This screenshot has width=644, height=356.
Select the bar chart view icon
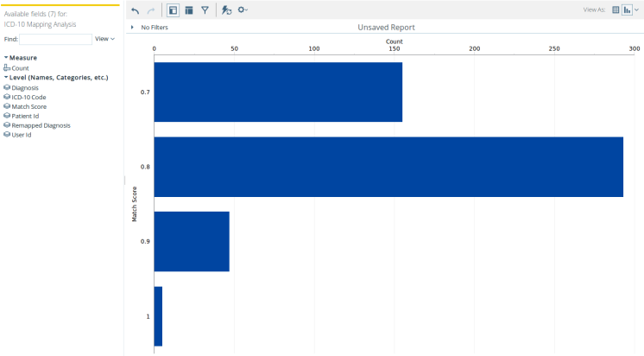pos(628,10)
